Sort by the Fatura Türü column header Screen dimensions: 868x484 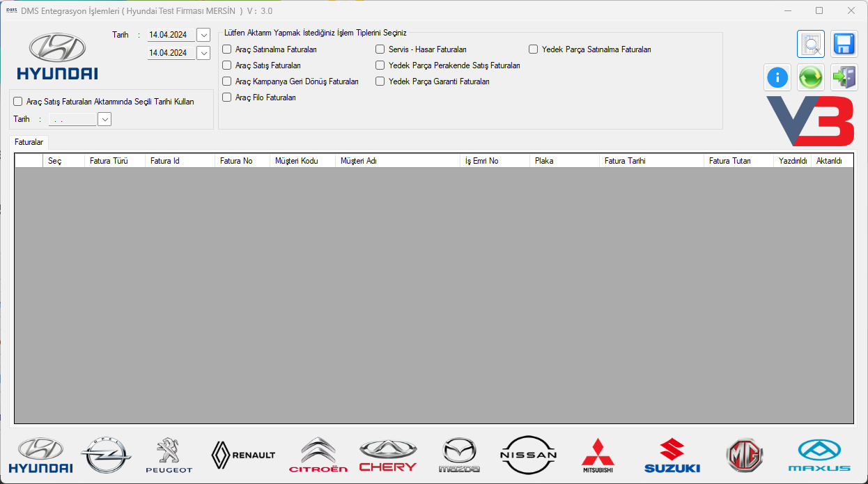tap(115, 161)
